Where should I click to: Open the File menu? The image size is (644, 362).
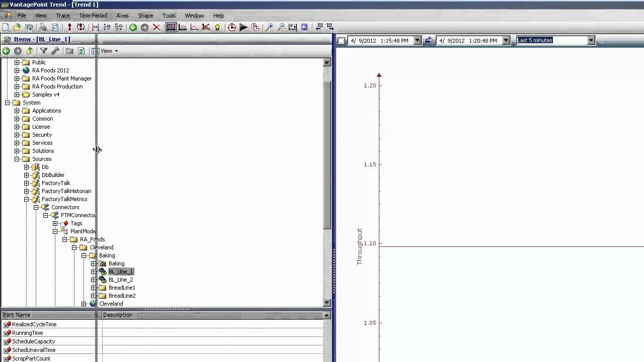(x=22, y=16)
